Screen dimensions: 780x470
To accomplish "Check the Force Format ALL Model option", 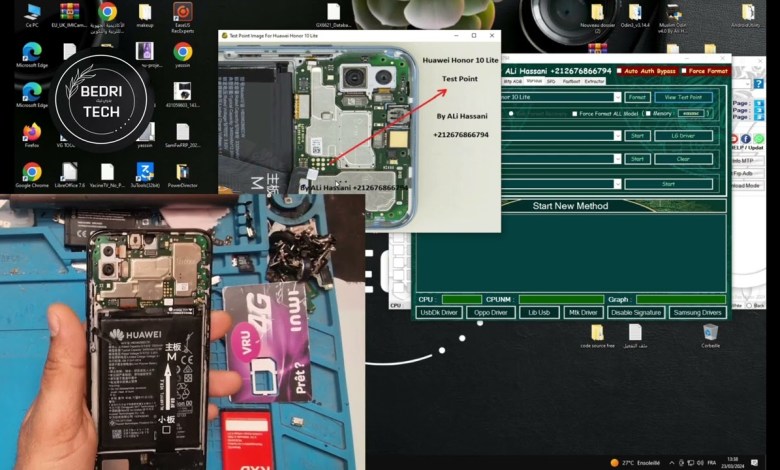I will [x=575, y=114].
